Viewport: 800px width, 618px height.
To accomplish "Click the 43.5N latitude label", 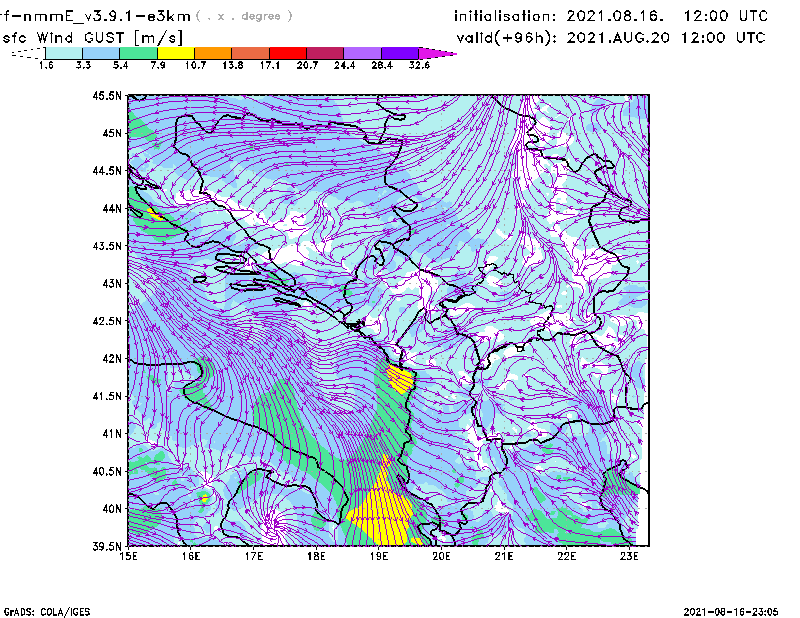I will coord(107,246).
